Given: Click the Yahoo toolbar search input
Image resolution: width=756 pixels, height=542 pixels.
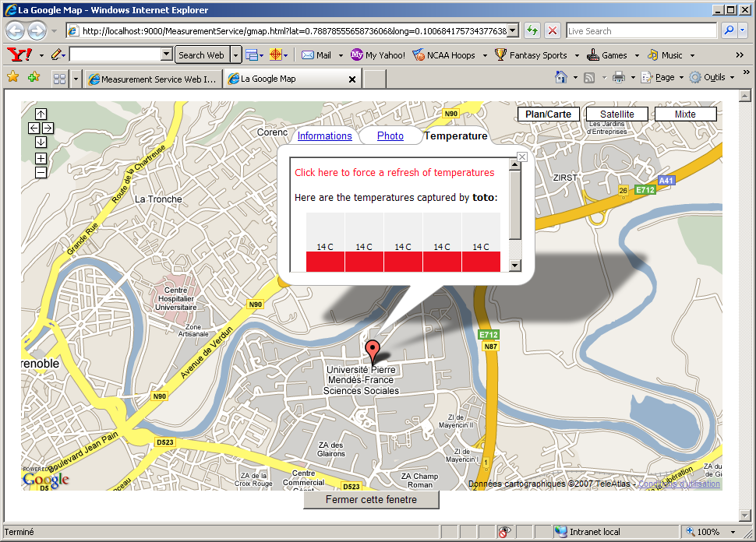Looking at the screenshot, I should 115,55.
